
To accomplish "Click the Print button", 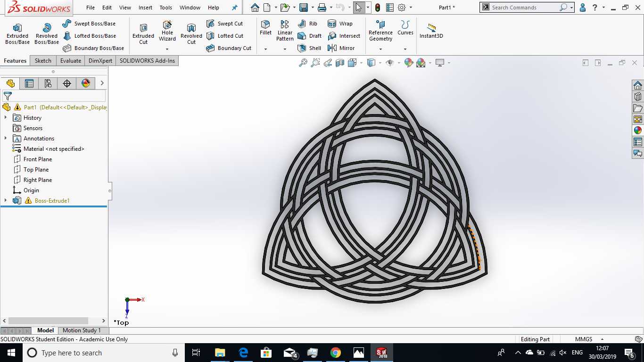I will pyautogui.click(x=322, y=8).
